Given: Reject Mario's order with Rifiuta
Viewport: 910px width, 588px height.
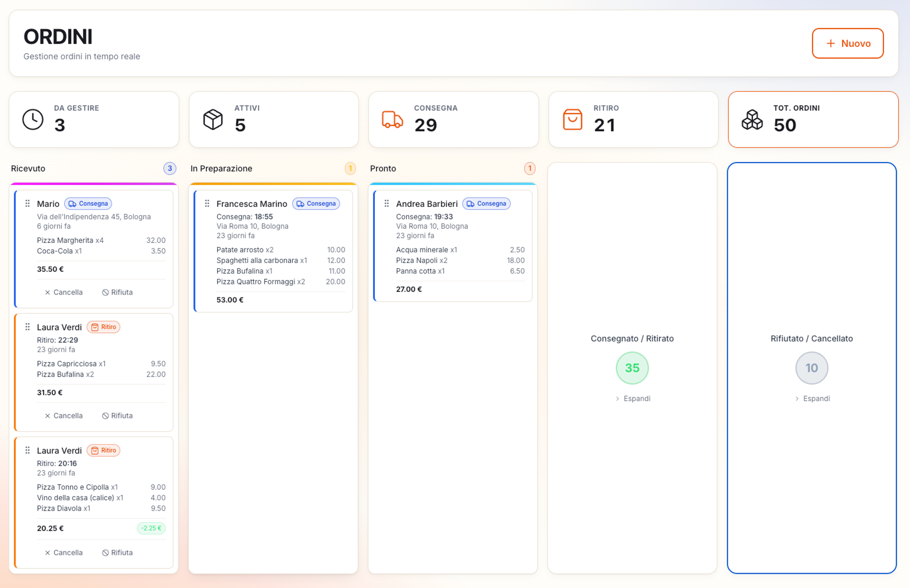Looking at the screenshot, I should point(117,292).
